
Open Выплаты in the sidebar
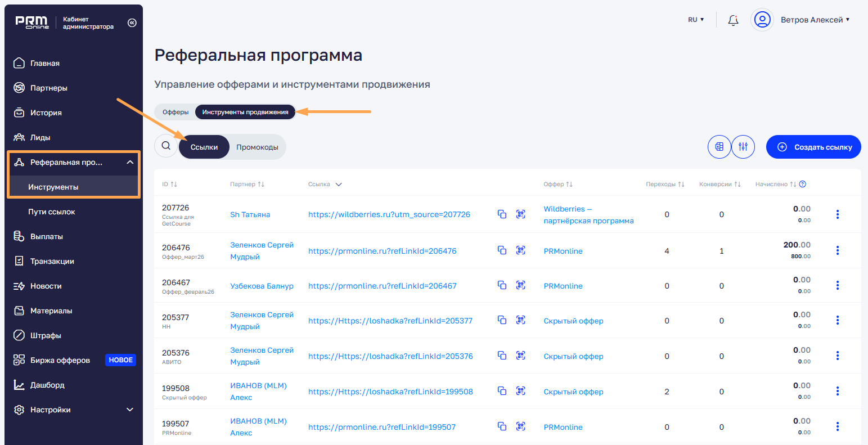pos(47,236)
